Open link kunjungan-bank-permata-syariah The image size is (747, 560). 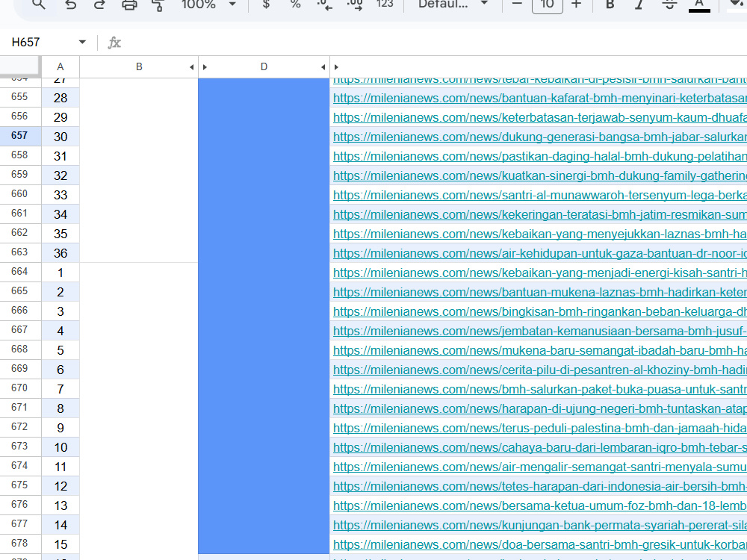point(540,525)
